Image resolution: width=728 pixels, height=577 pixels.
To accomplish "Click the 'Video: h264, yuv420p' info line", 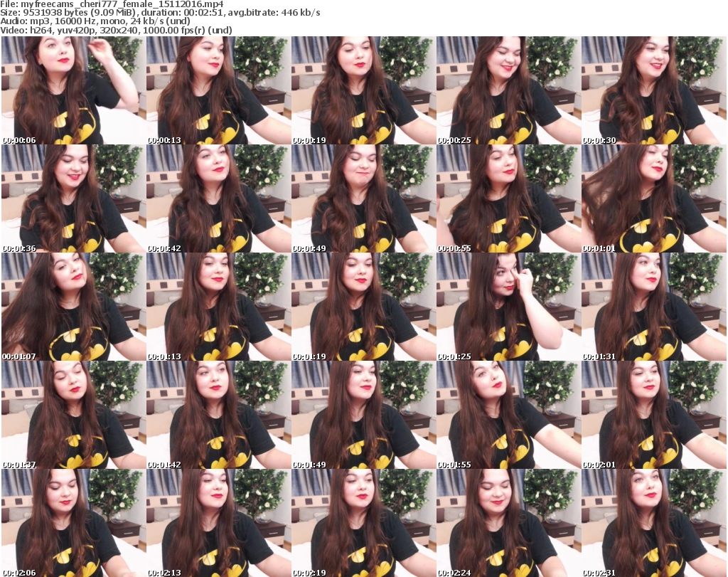I will [116, 30].
